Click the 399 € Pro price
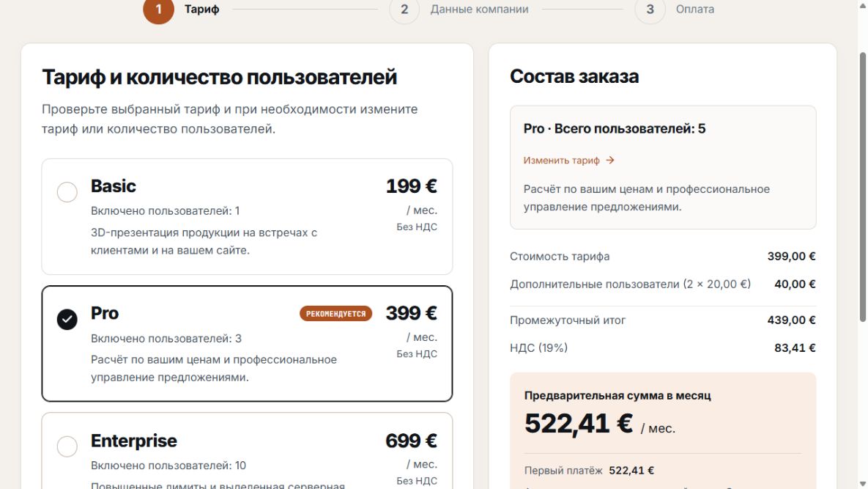This screenshot has width=868, height=489. point(412,313)
